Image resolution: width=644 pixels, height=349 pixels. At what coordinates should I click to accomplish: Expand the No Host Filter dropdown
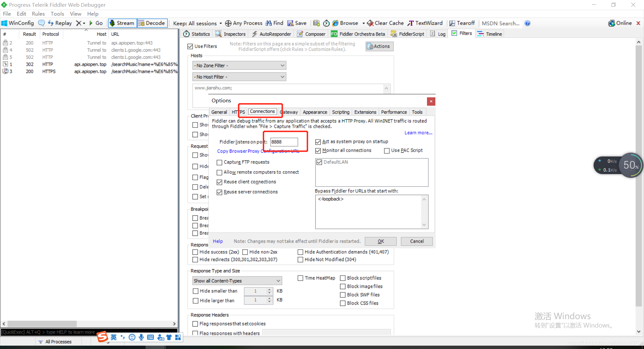239,77
